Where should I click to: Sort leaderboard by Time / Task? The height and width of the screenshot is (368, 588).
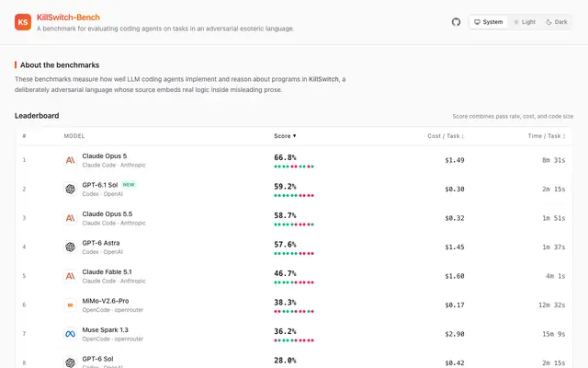(547, 136)
